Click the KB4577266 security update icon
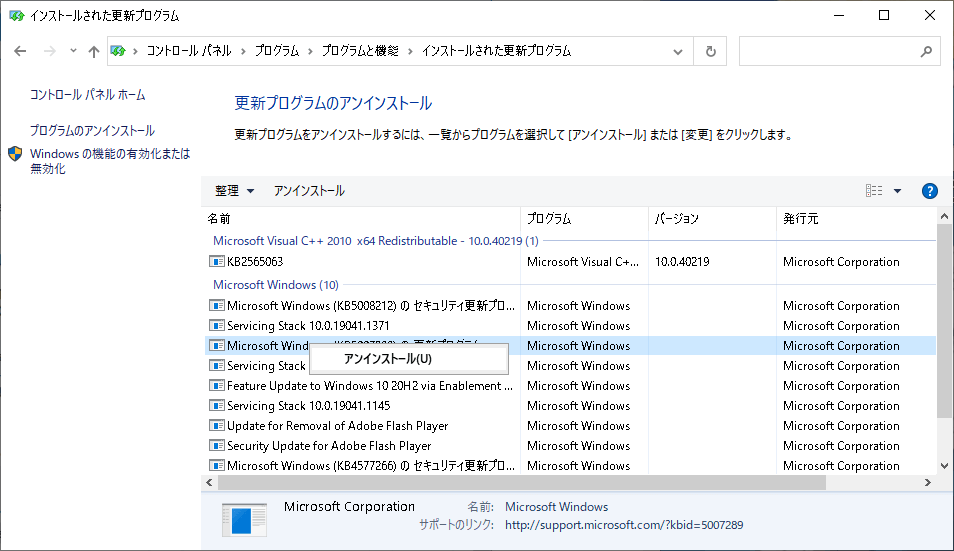The width and height of the screenshot is (954, 551). [x=217, y=466]
